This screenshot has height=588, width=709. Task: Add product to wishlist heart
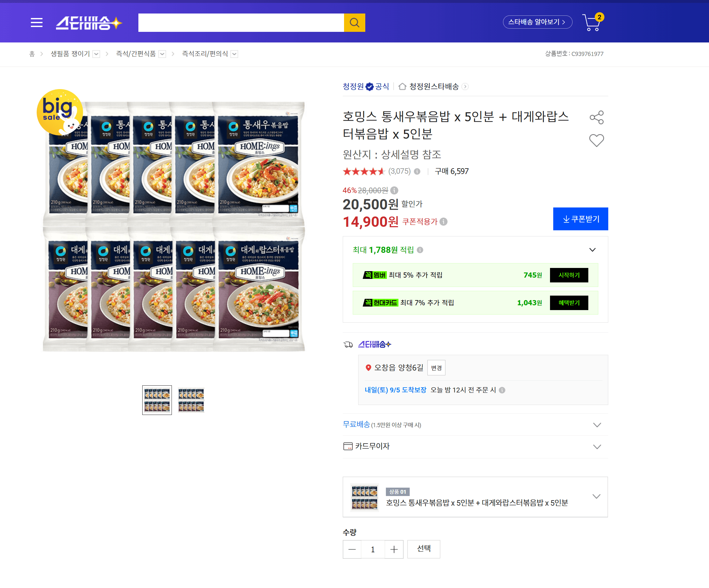(596, 140)
